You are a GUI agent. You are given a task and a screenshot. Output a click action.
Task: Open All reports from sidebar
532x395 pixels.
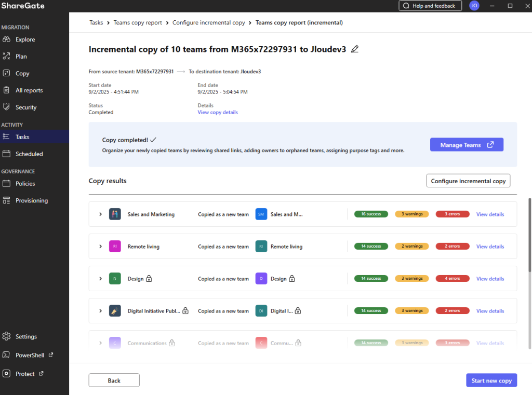[x=29, y=90]
